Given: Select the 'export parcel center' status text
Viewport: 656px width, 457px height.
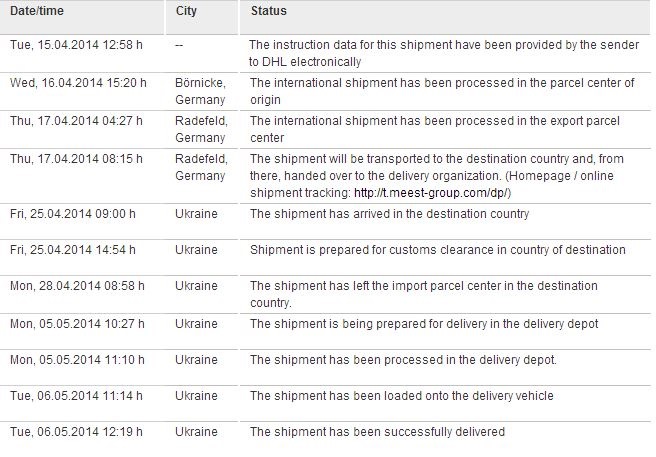Looking at the screenshot, I should tap(441, 130).
